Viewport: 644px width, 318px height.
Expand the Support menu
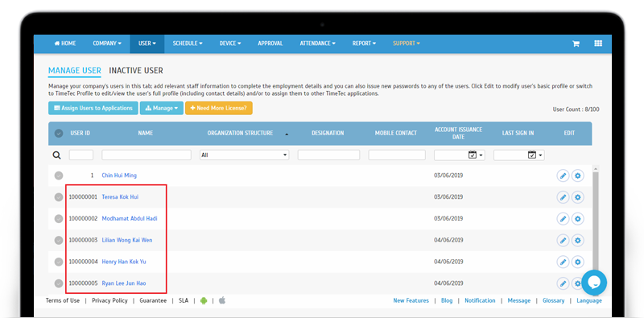click(407, 43)
